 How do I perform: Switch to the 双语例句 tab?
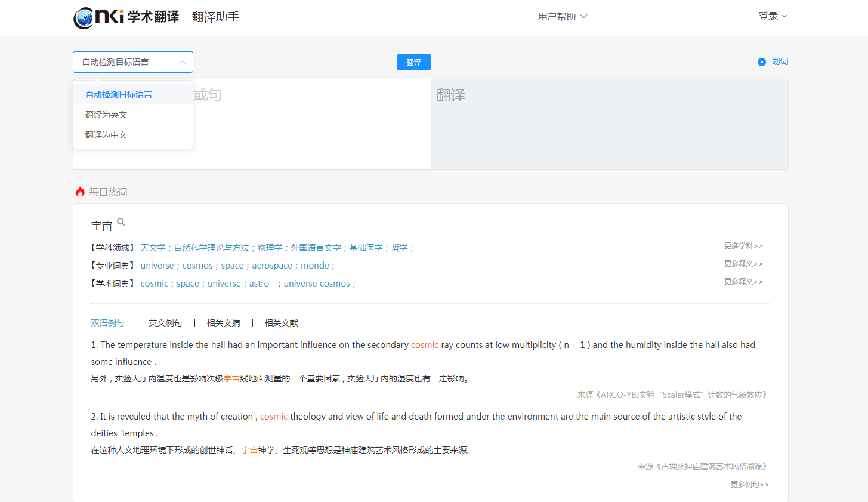click(x=107, y=323)
